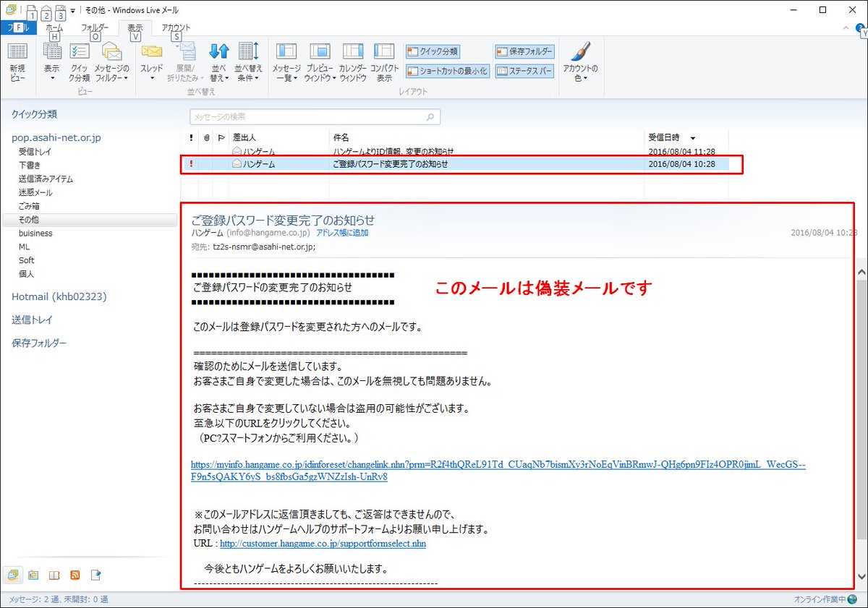This screenshot has height=608, width=868.
Task: Click the コンパクト表示 ribbon icon
Action: tap(384, 62)
